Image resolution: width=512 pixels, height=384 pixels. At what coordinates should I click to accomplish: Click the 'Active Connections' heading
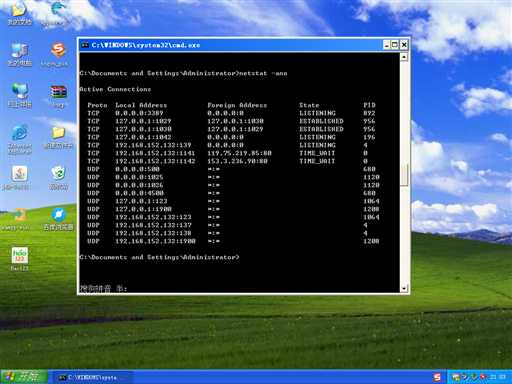[115, 89]
